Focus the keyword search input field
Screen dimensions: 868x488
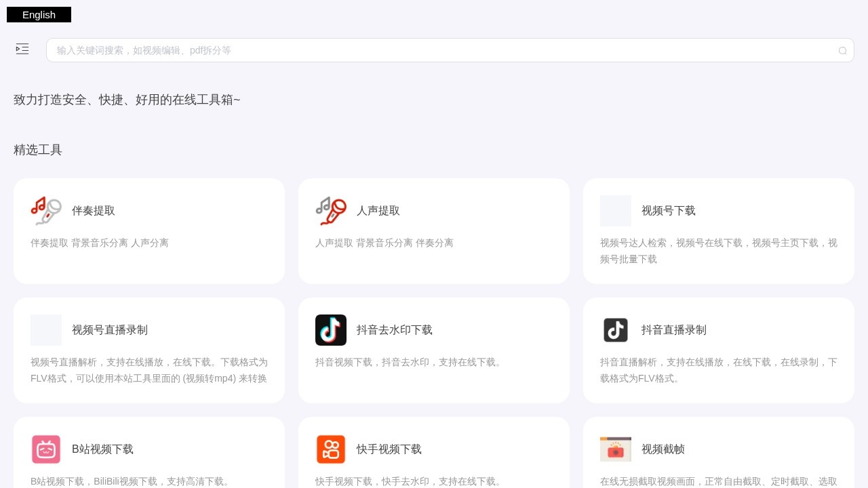pyautogui.click(x=441, y=50)
